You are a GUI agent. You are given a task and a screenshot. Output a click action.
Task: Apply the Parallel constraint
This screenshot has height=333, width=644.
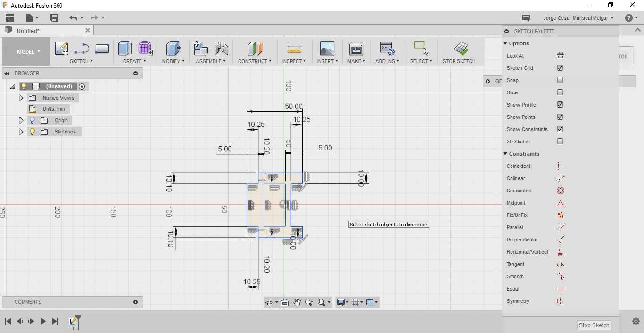560,227
